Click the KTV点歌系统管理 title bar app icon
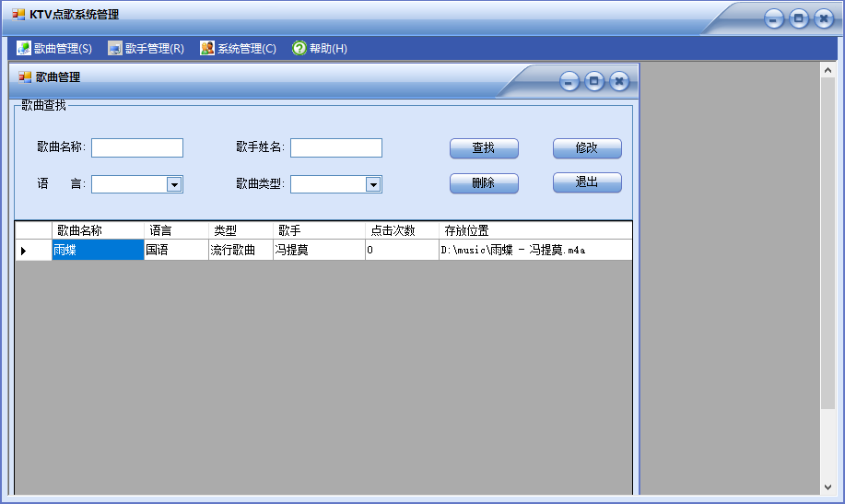845x504 pixels. 18,15
